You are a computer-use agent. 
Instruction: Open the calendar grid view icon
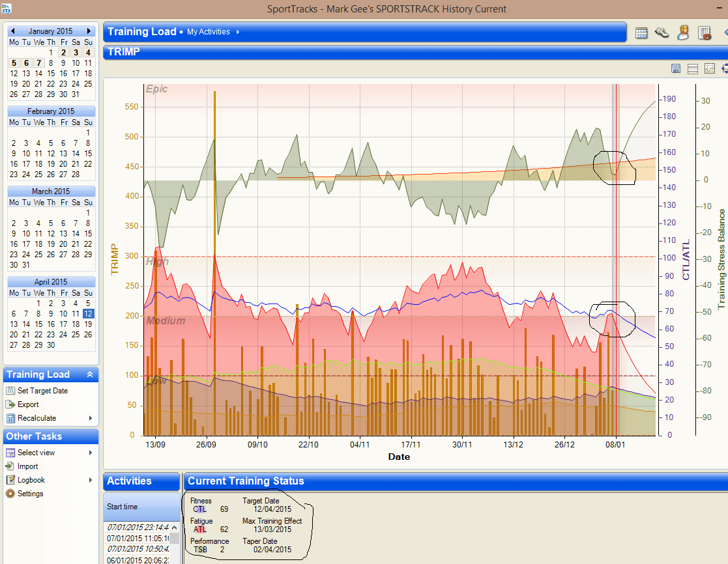[641, 33]
